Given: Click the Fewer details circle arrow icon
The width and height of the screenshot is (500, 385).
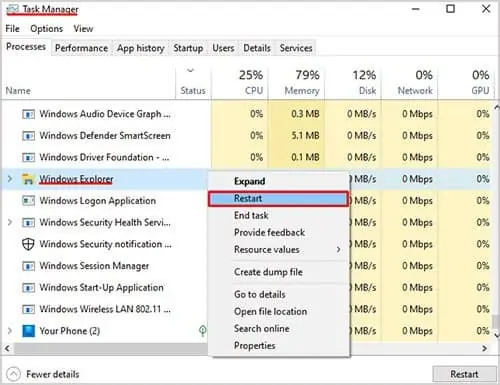Looking at the screenshot, I should [x=13, y=374].
